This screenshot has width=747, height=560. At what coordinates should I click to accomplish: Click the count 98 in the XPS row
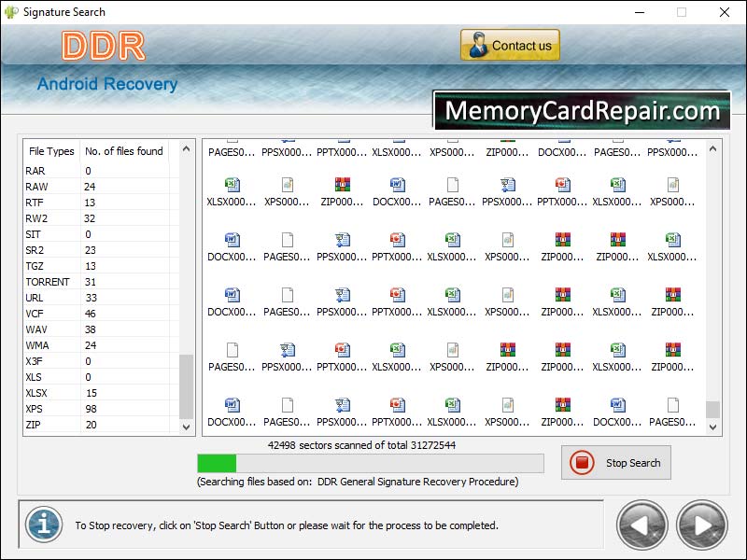(91, 409)
